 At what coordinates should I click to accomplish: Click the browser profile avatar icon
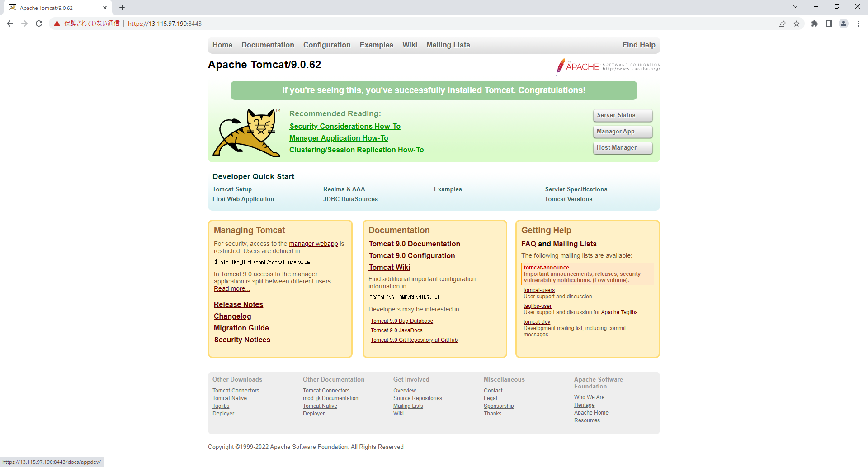tap(844, 24)
